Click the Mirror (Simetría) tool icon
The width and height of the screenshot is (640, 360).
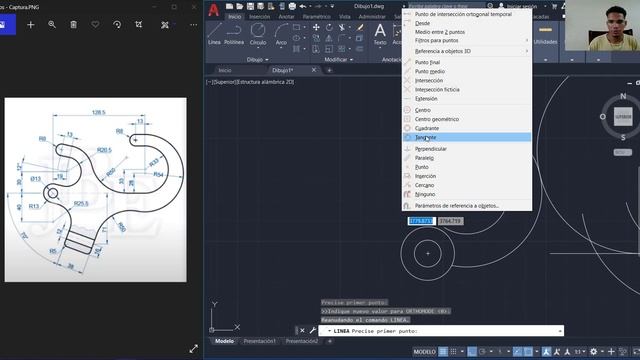click(329, 38)
